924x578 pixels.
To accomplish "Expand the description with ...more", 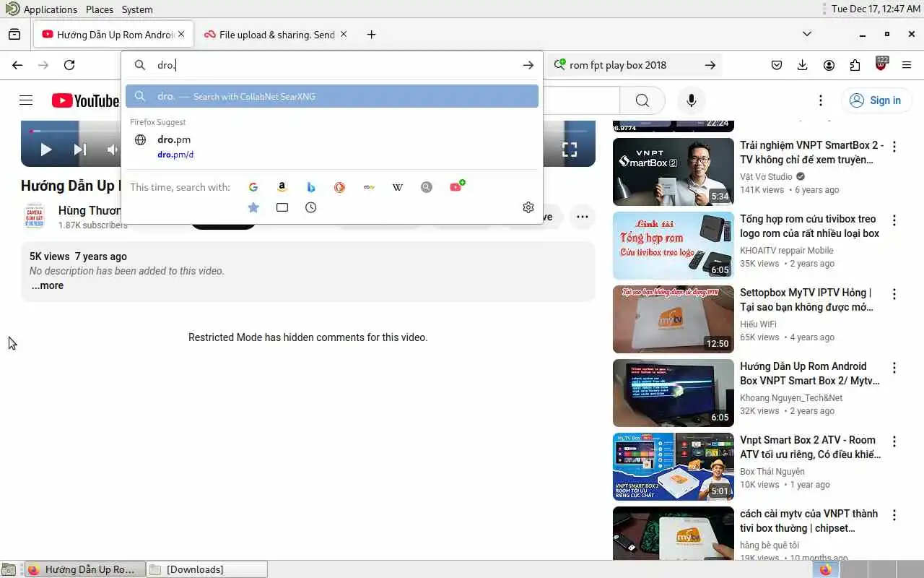I will point(48,285).
